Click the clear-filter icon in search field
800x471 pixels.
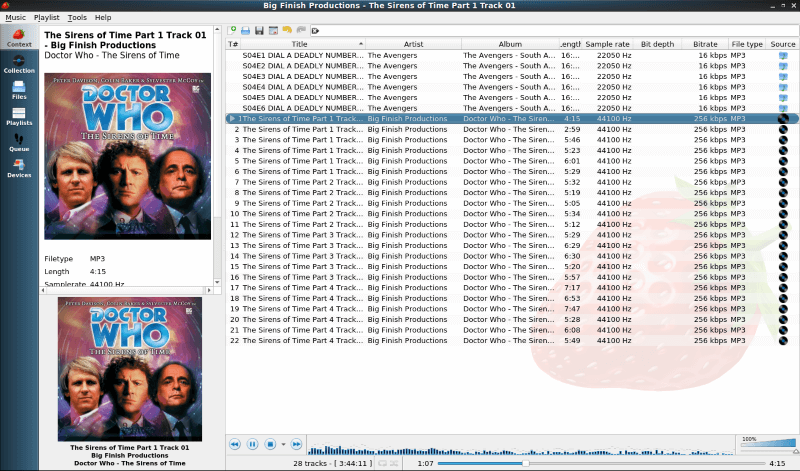tap(315, 31)
